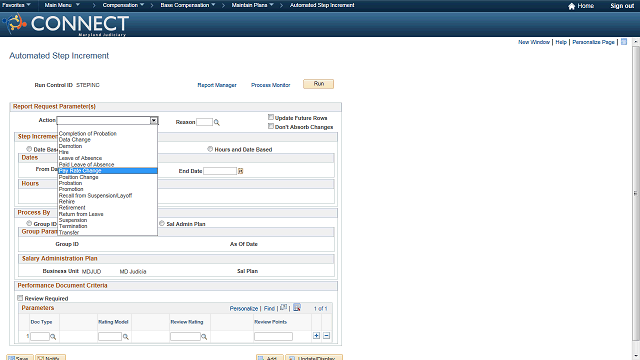Viewport: 640px width, 360px height.
Task: Click the Run button
Action: (318, 84)
